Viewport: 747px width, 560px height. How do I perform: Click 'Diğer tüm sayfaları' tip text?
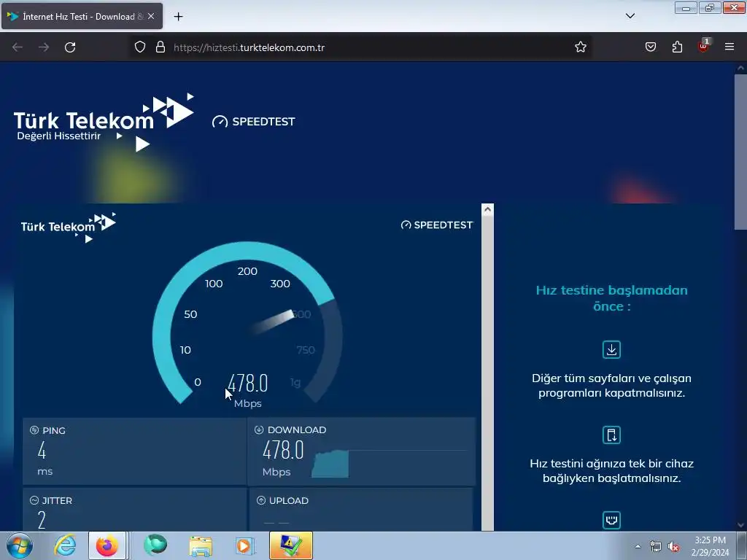click(612, 386)
